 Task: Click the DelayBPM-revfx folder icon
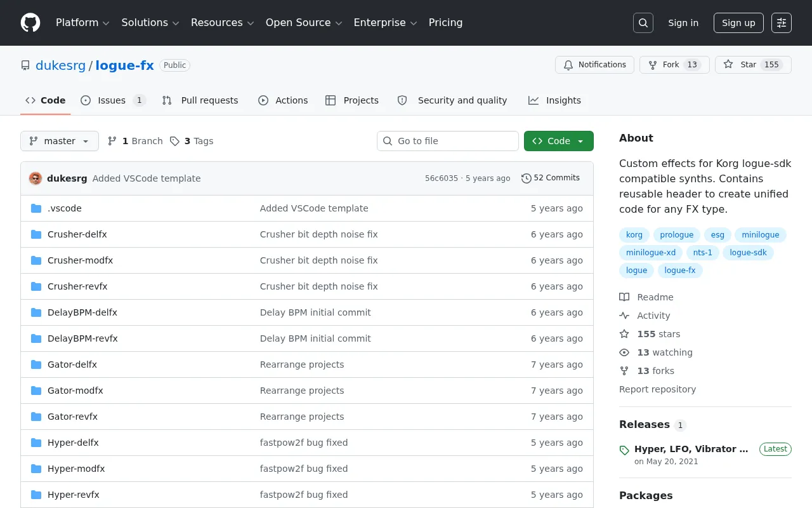(x=36, y=338)
